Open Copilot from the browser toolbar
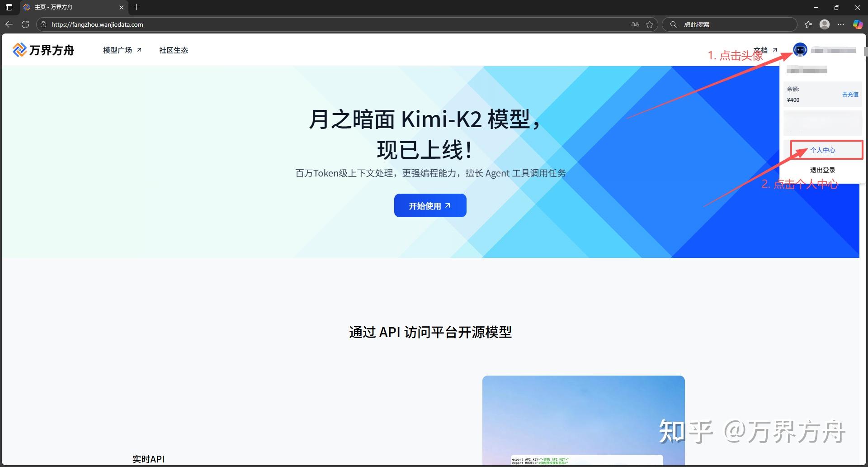 click(858, 24)
